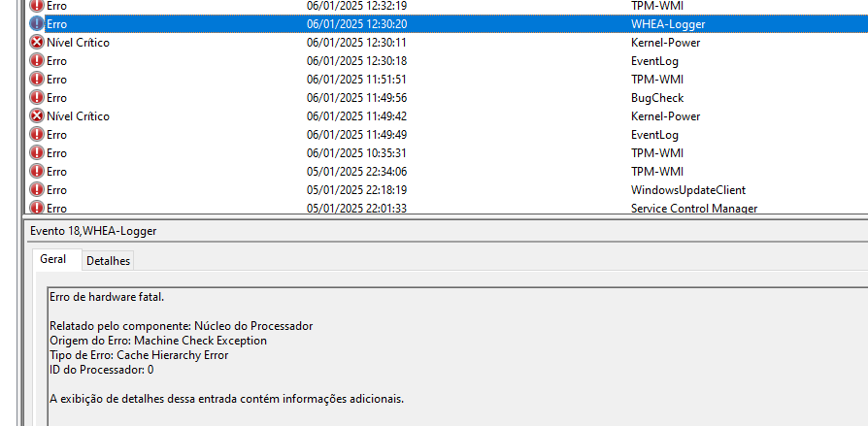
Task: Select Service Control Manager source cell
Action: pos(694,208)
